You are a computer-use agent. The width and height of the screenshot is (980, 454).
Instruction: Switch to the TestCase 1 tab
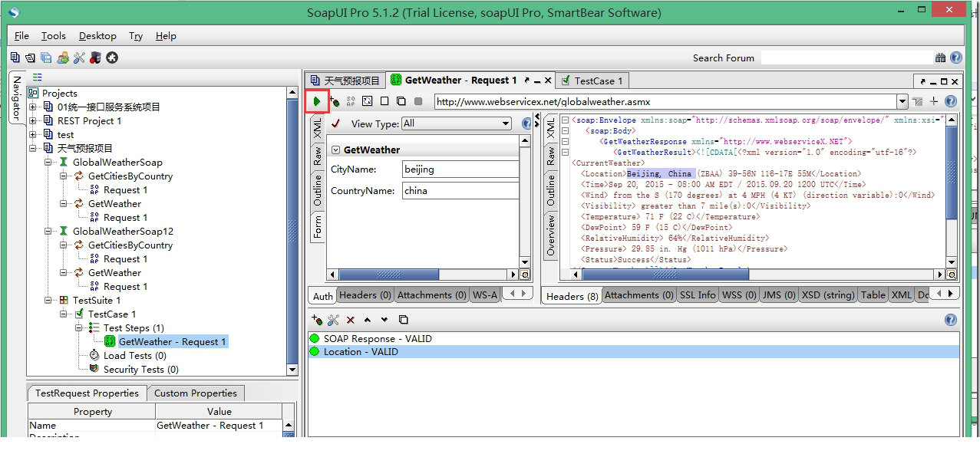tap(592, 81)
